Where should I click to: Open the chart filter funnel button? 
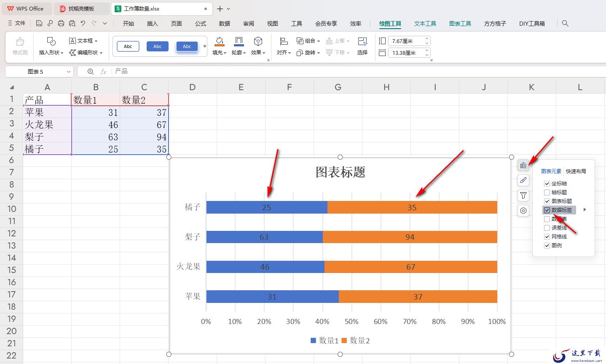[x=523, y=195]
